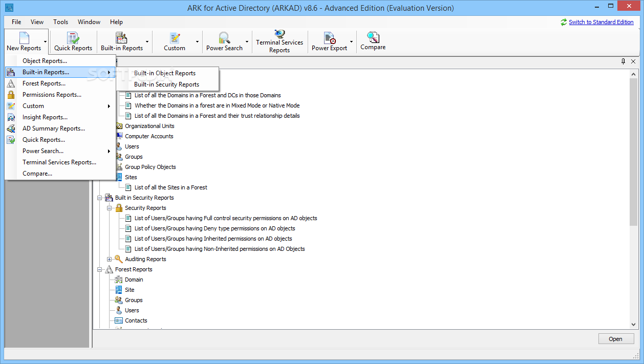Click the Insight Reports icon in the menu
Viewport: 644px width, 364px height.
[x=11, y=117]
